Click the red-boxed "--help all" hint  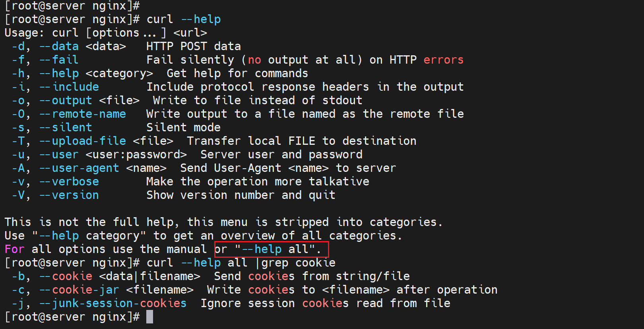pyautogui.click(x=272, y=249)
